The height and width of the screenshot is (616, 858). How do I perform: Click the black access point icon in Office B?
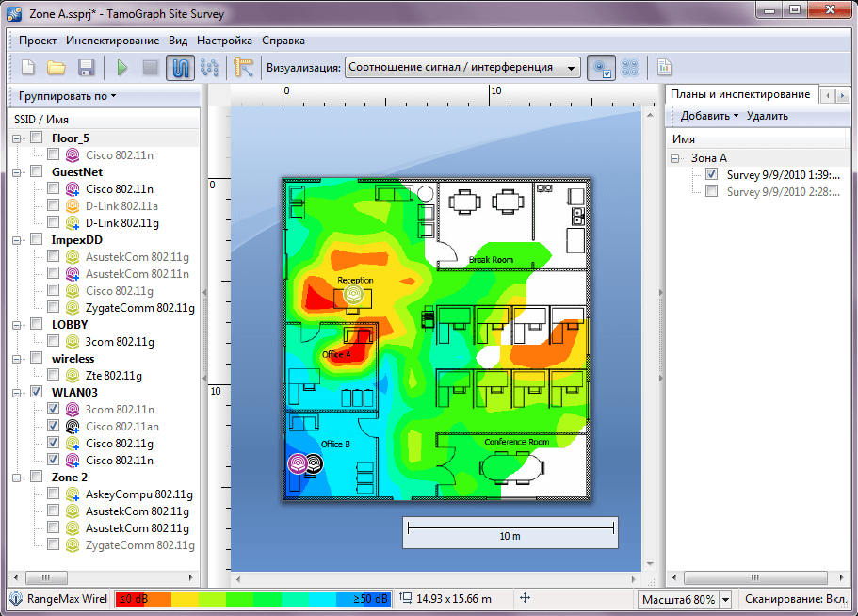pyautogui.click(x=315, y=464)
